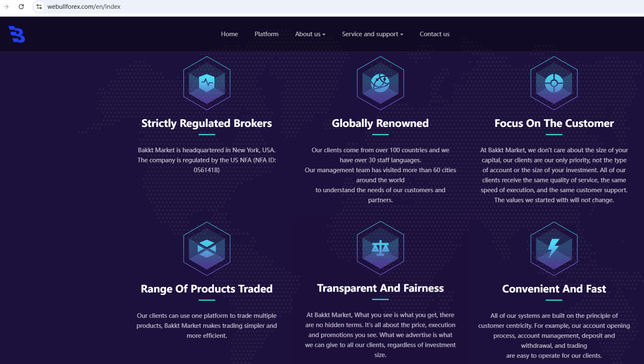This screenshot has width=644, height=364.
Task: Click the text 'Bakkt Market is headquartered in New York, USA.'
Action: coord(207,150)
